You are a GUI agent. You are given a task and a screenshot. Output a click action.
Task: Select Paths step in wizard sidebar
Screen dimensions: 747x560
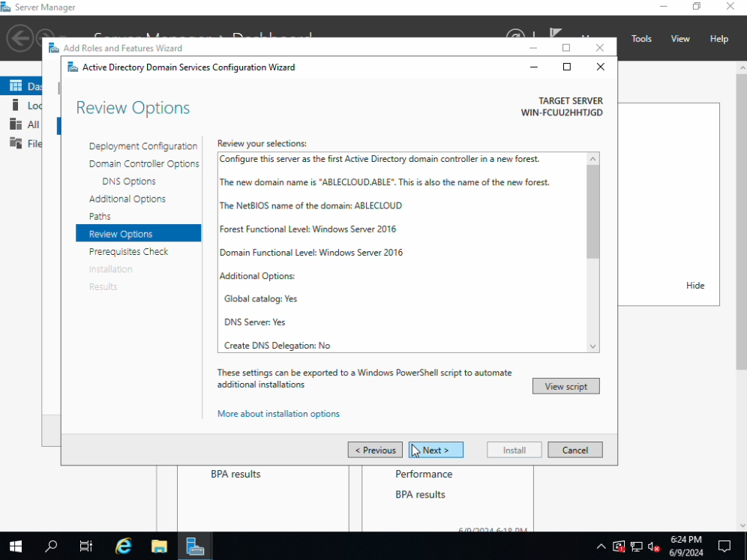point(100,217)
